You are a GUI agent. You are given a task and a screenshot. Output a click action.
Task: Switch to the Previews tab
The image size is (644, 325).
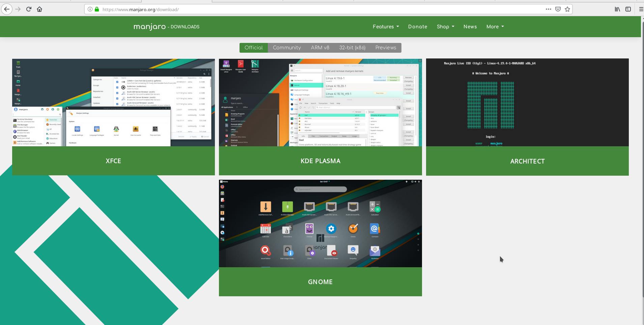point(386,48)
